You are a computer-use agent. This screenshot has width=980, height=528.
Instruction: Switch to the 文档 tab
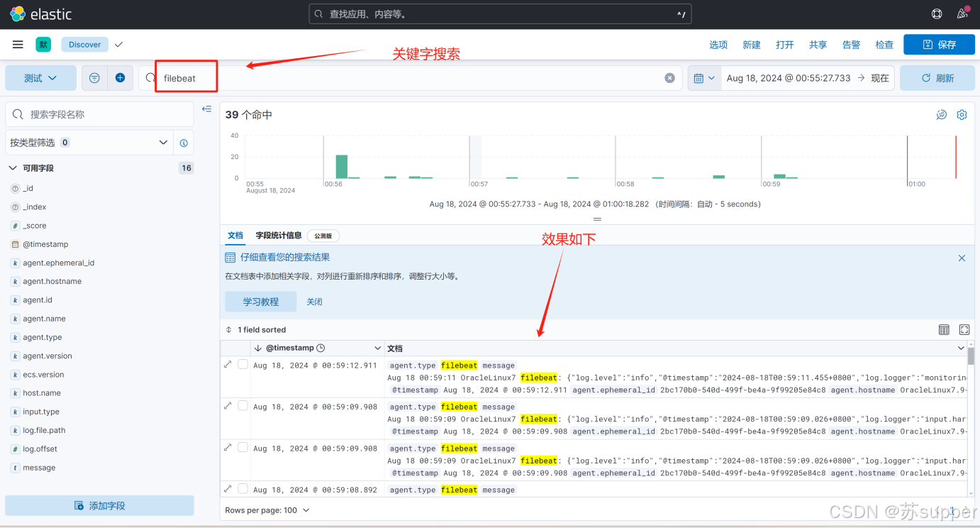point(235,236)
